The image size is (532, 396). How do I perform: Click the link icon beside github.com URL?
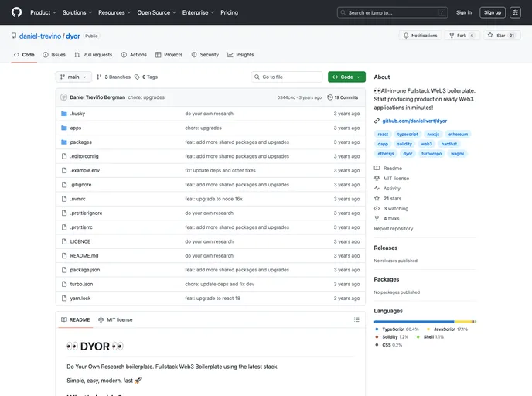click(377, 121)
